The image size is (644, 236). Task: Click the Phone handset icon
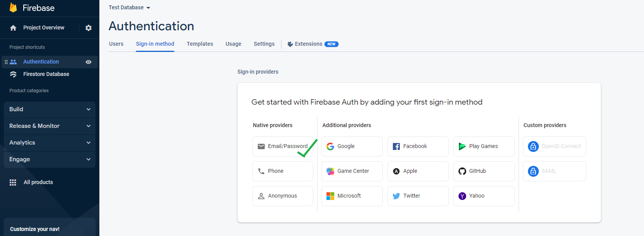(x=261, y=171)
